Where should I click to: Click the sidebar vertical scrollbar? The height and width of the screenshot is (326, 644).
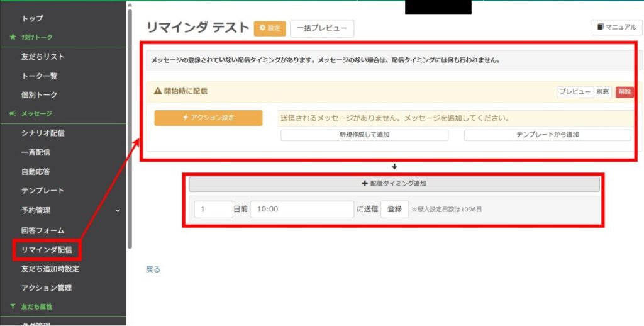click(x=130, y=126)
